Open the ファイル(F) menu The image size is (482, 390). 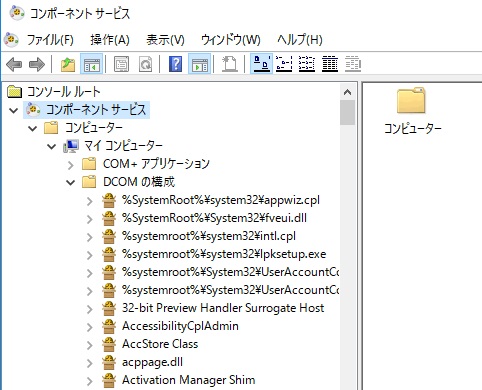pos(50,40)
